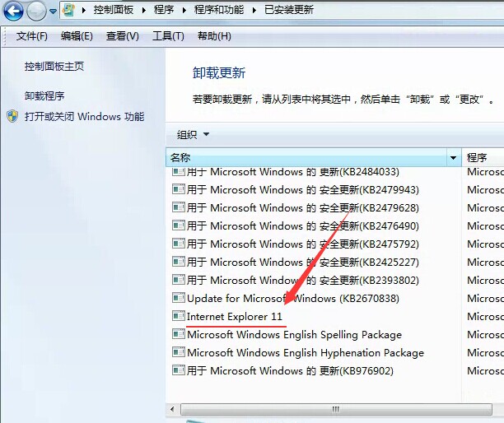Click the Control Panel icon in address bar
The image size is (504, 423).
(69, 10)
